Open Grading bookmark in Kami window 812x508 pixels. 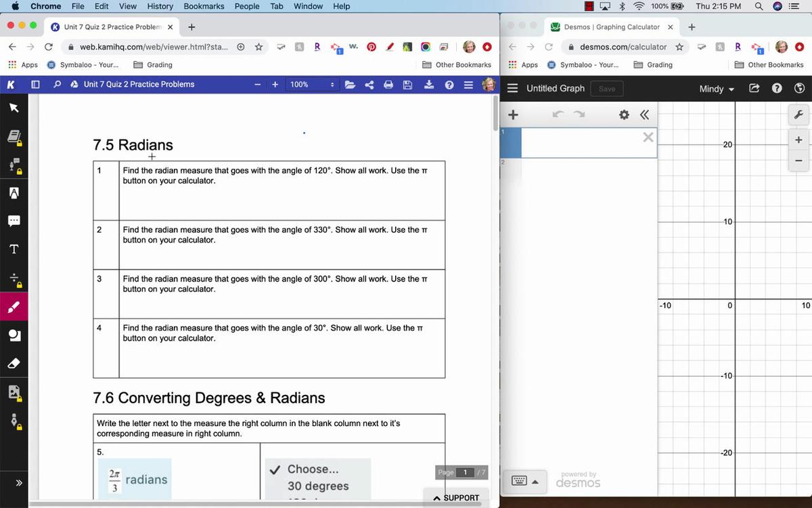coord(153,65)
